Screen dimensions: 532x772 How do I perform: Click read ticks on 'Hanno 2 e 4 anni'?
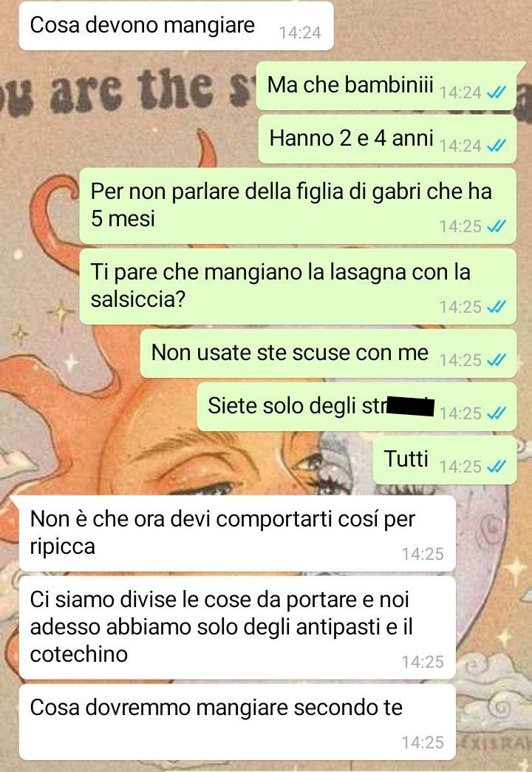pyautogui.click(x=496, y=145)
